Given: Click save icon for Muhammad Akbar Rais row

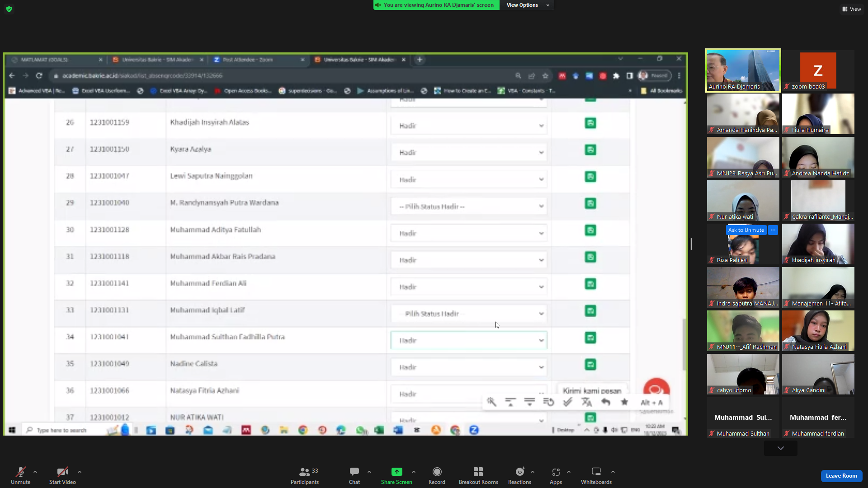Looking at the screenshot, I should pos(590,257).
